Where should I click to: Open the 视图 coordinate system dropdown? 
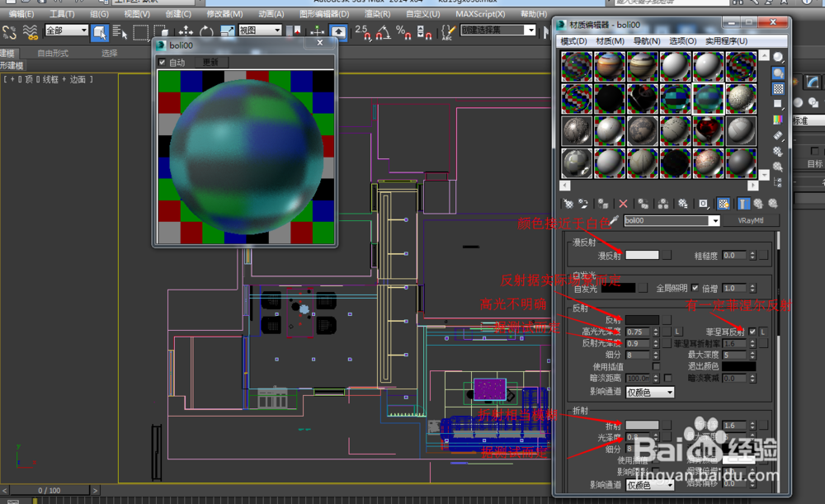[260, 31]
